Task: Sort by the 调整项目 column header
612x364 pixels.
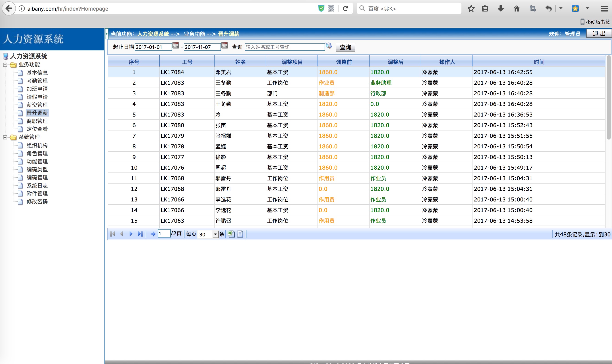Action: tap(292, 62)
